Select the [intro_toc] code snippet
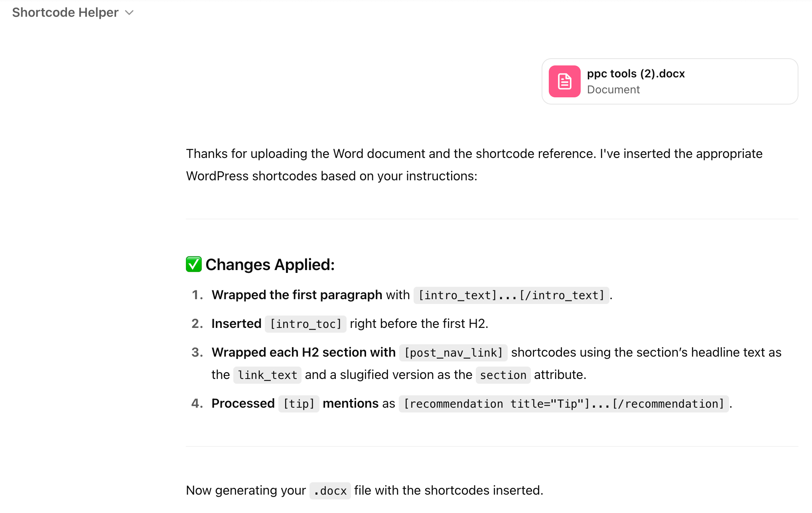 pyautogui.click(x=305, y=324)
